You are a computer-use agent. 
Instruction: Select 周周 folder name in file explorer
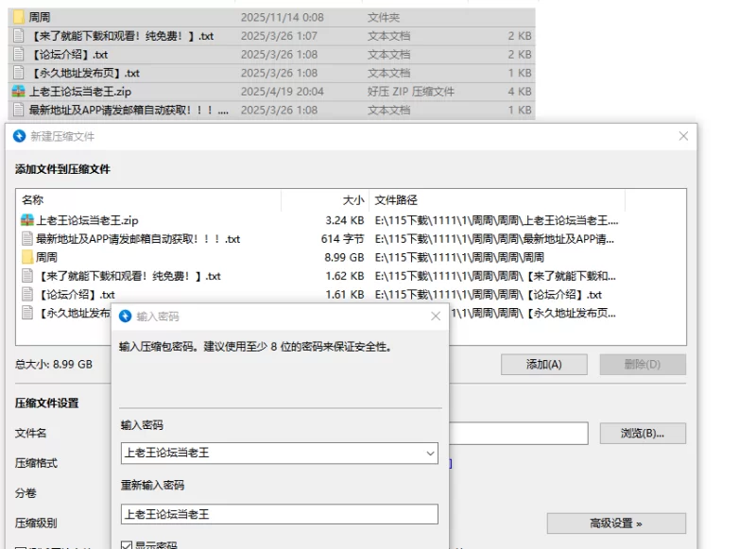tap(39, 17)
